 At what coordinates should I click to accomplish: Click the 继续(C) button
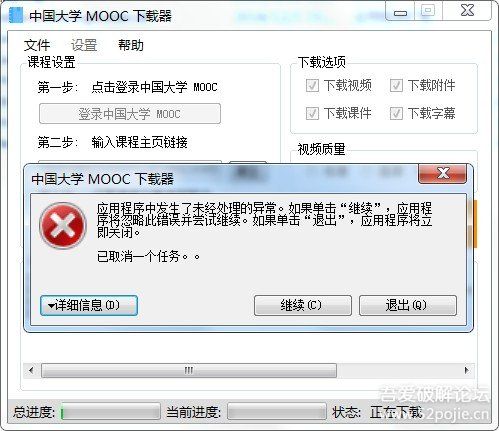tap(303, 305)
